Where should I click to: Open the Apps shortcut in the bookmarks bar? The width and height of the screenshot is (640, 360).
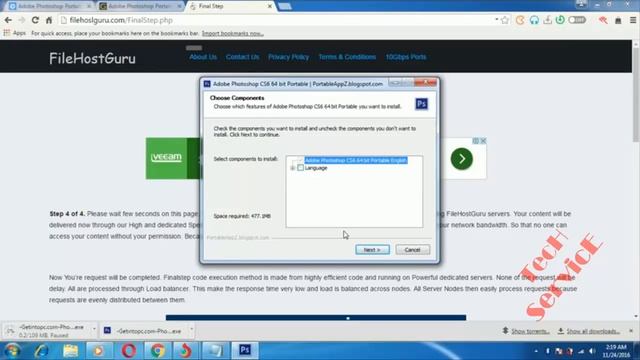point(15,33)
